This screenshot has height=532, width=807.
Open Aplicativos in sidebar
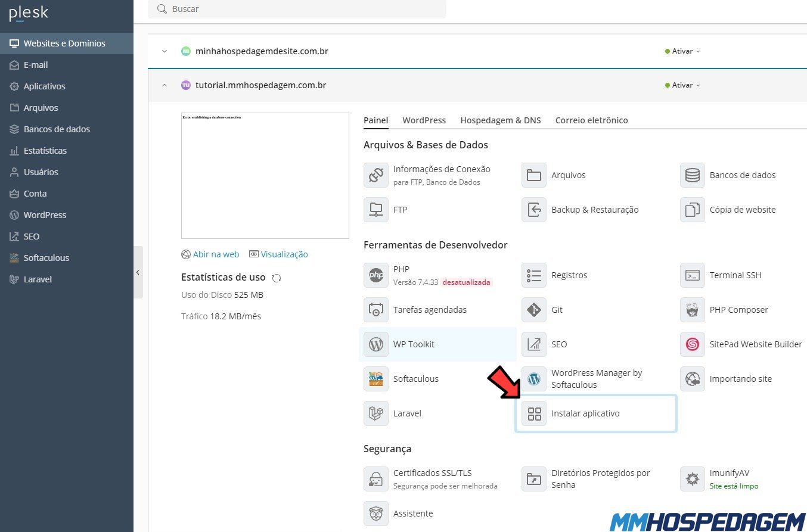tap(67, 86)
